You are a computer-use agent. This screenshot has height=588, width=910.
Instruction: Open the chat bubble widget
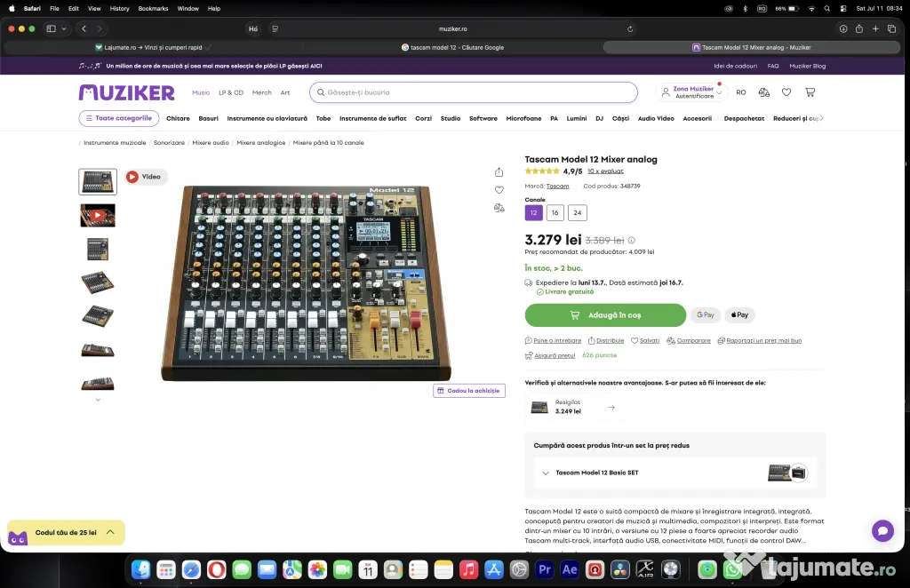(882, 530)
